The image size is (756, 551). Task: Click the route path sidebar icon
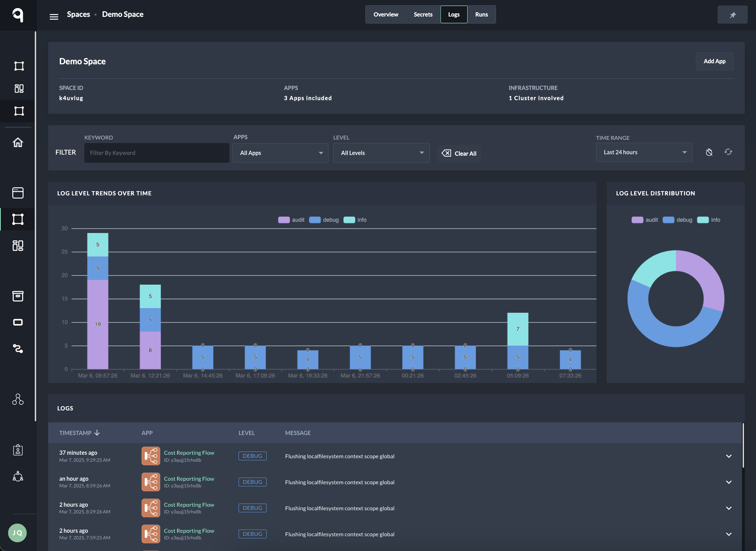coord(18,348)
